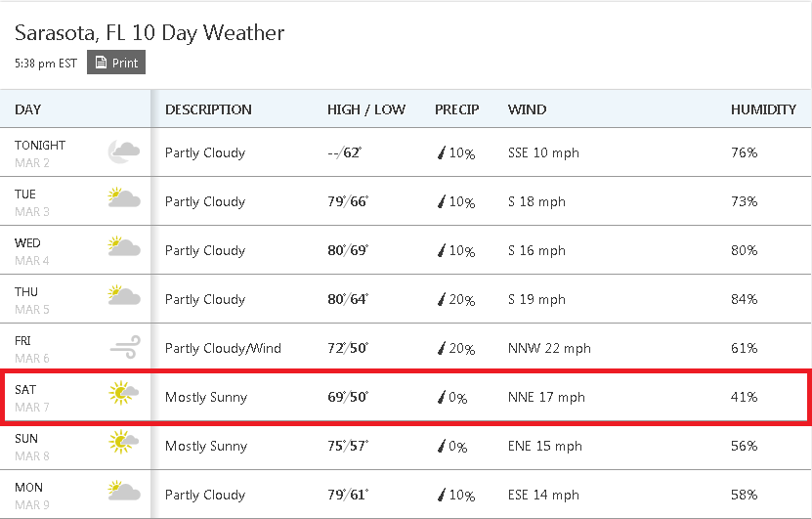Click the Saturday mostly sunny icon
This screenshot has height=519, width=812.
click(123, 393)
